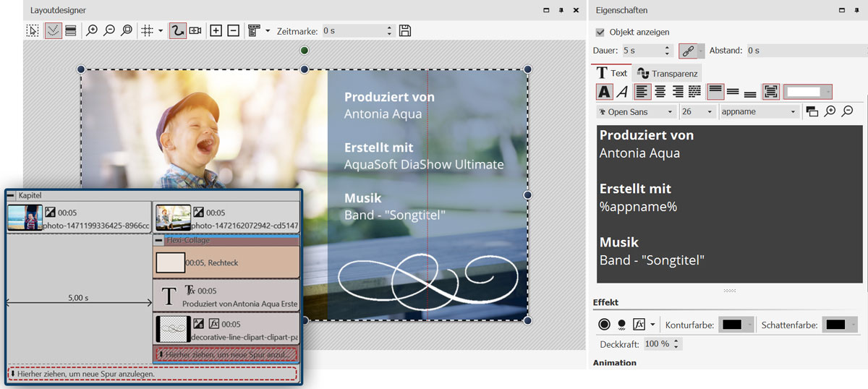This screenshot has height=389, width=868.
Task: Select the Text tab in Eigenschaften
Action: (611, 73)
